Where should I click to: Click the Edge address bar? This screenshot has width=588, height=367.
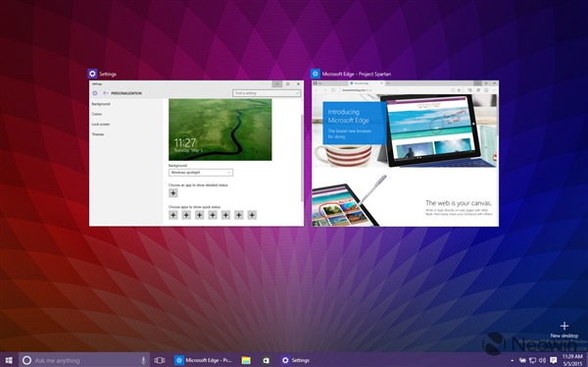click(394, 90)
